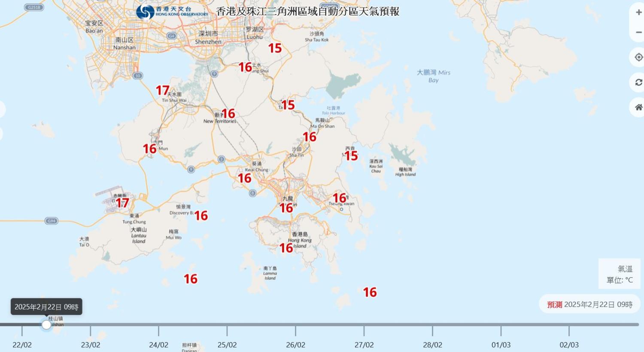Click the 17 temperature marker near Tung Chung airport
The width and height of the screenshot is (644, 352).
tap(122, 202)
